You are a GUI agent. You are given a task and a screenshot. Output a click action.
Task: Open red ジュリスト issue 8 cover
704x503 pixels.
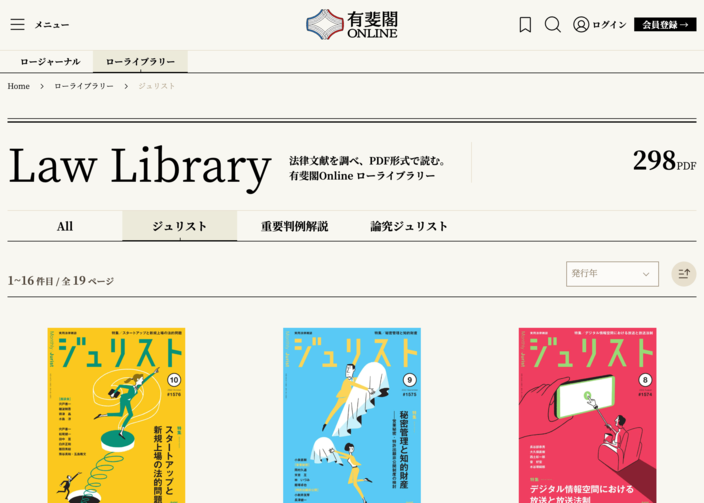coord(587,415)
